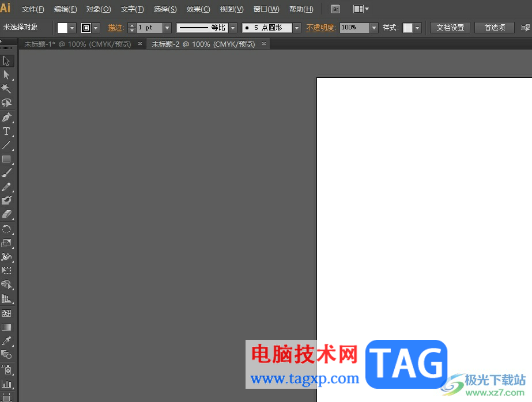532x402 pixels.
Task: Click the stroke weight 1 pt field
Action: point(150,28)
